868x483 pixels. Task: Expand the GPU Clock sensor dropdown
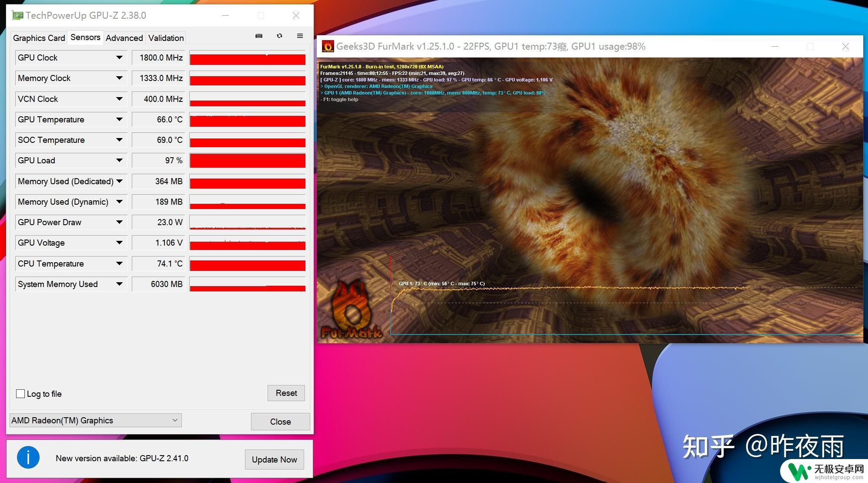[x=119, y=57]
